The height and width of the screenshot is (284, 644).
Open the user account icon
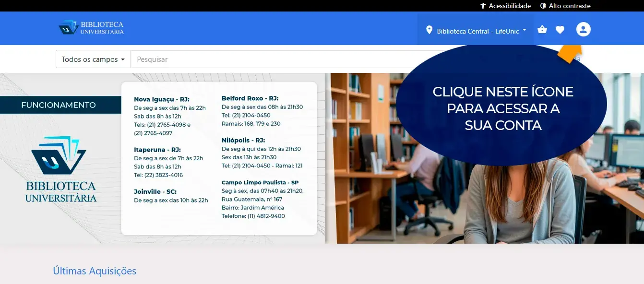[583, 30]
